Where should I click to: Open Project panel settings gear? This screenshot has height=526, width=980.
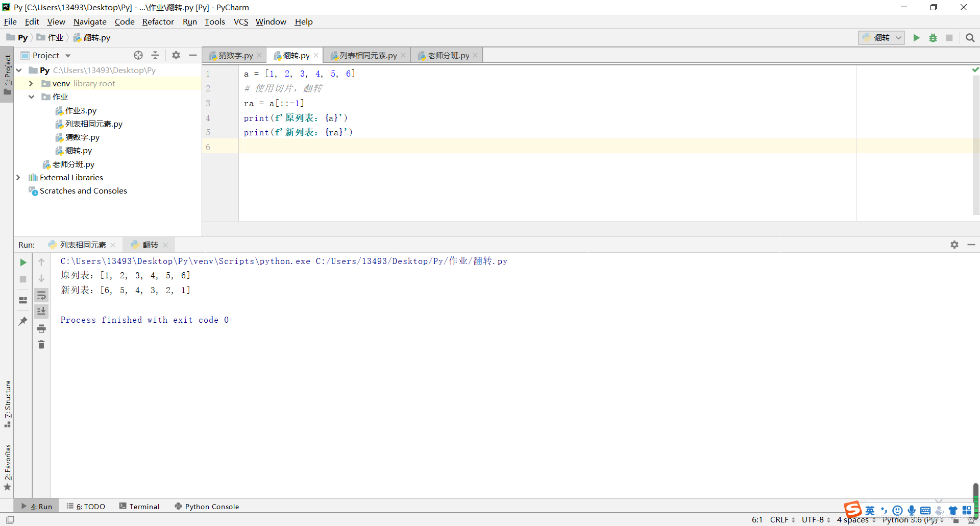click(x=176, y=55)
